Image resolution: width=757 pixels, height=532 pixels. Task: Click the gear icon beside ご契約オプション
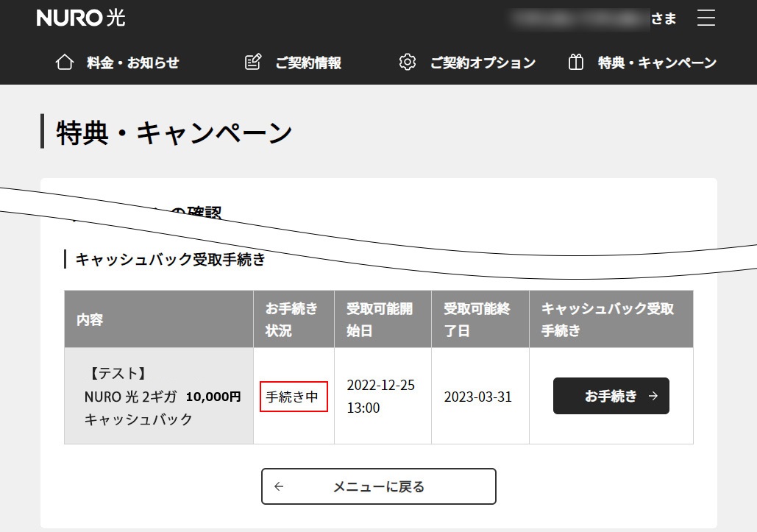click(x=408, y=62)
